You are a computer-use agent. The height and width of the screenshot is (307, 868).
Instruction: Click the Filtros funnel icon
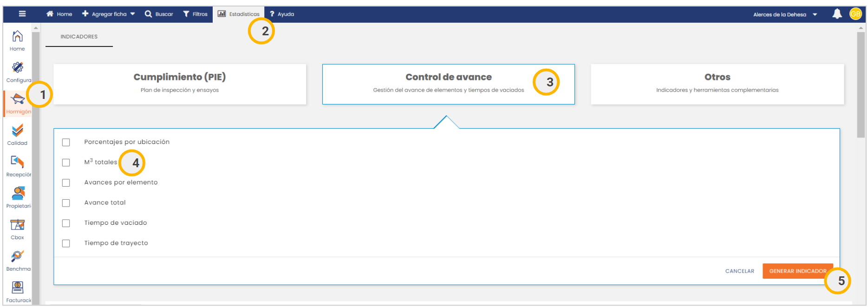[186, 14]
